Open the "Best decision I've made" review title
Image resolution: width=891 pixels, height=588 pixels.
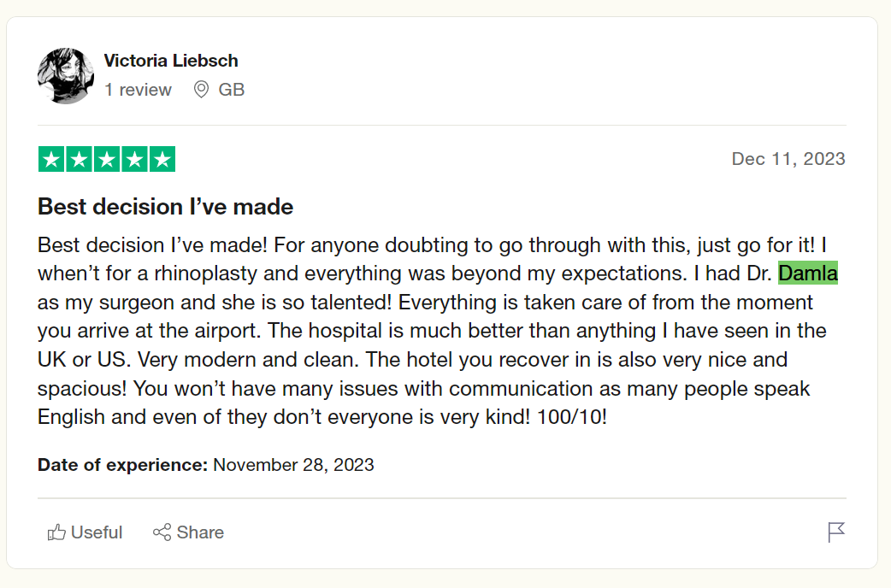(166, 207)
